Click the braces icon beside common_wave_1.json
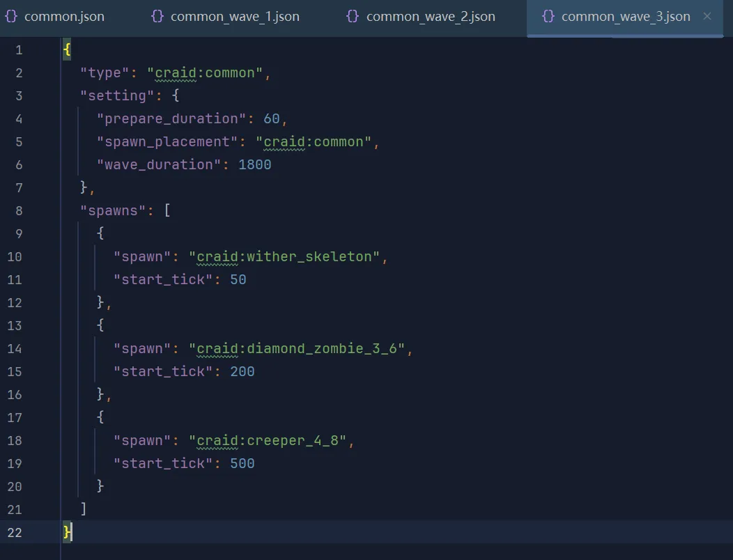This screenshot has width=733, height=560. pos(157,16)
